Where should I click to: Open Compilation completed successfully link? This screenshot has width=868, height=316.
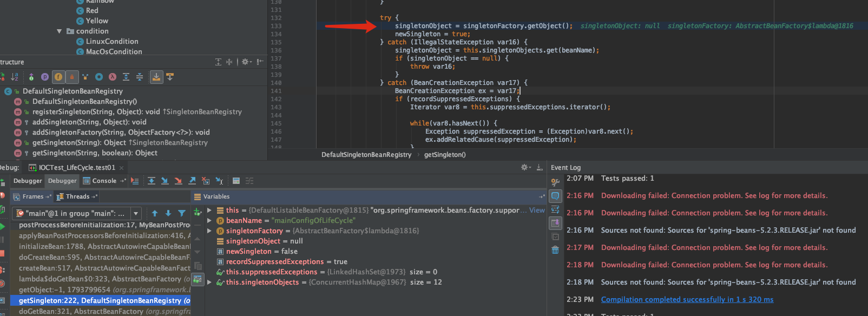click(687, 300)
